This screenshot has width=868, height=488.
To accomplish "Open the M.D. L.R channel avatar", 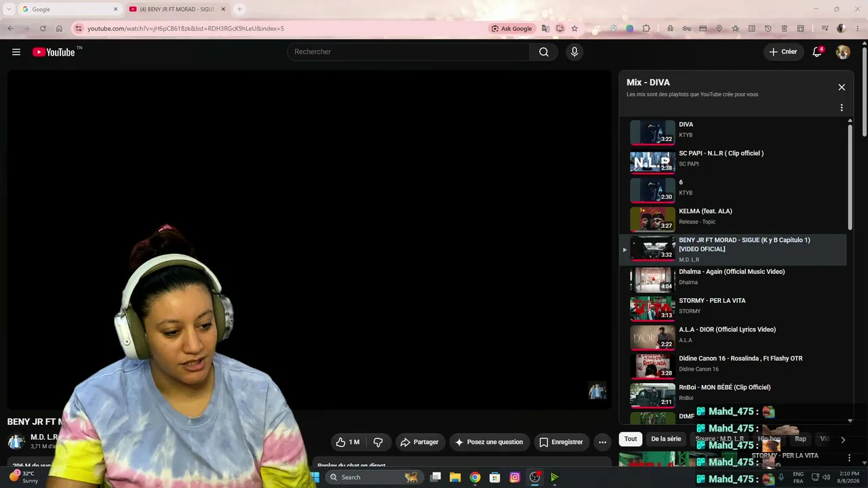I will click(16, 442).
